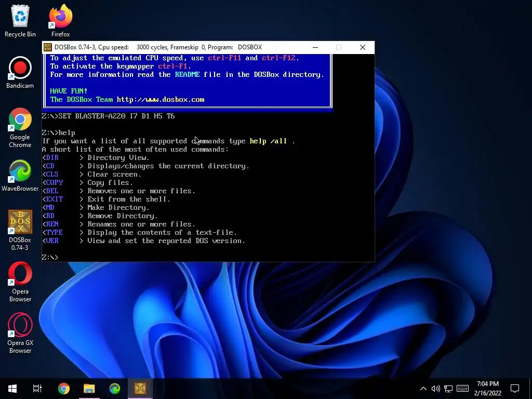The width and height of the screenshot is (532, 399).
Task: Click 'Make Directory.' description text
Action: (118, 207)
